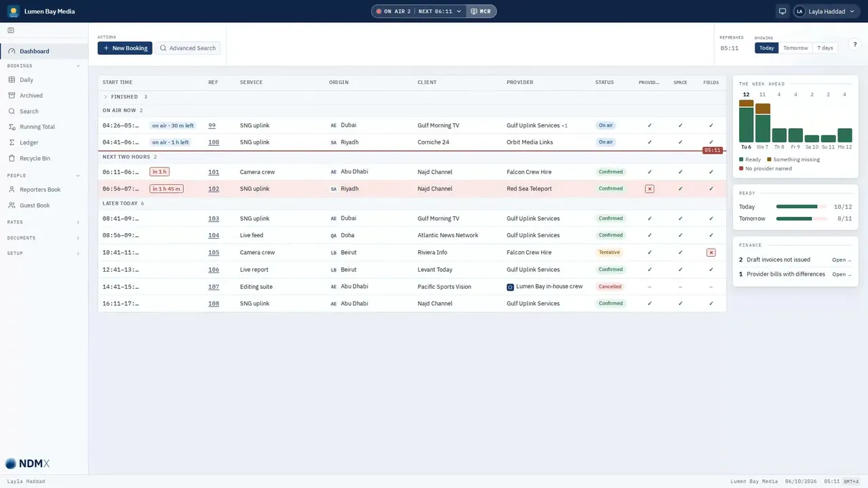Screen dimensions: 868x488
Task: Create a New Booking
Action: pyautogui.click(x=125, y=48)
